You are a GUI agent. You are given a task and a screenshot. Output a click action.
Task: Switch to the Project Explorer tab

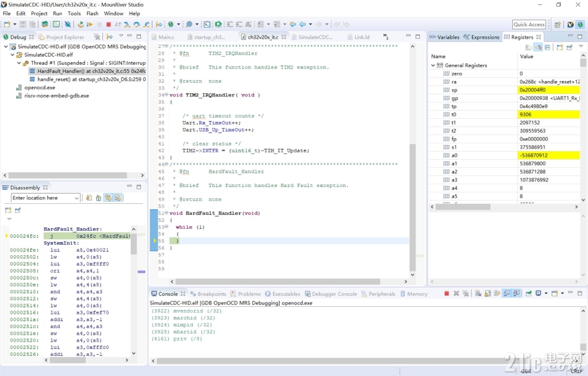click(x=62, y=37)
